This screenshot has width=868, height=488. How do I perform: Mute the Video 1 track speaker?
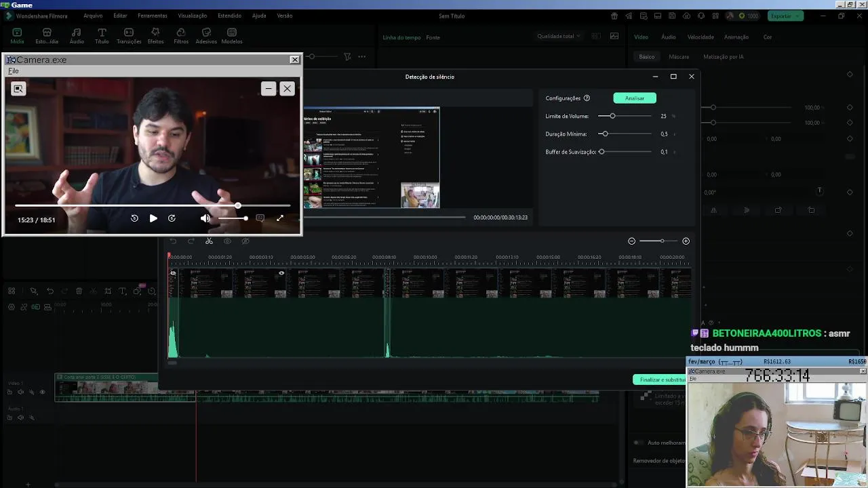pyautogui.click(x=20, y=392)
